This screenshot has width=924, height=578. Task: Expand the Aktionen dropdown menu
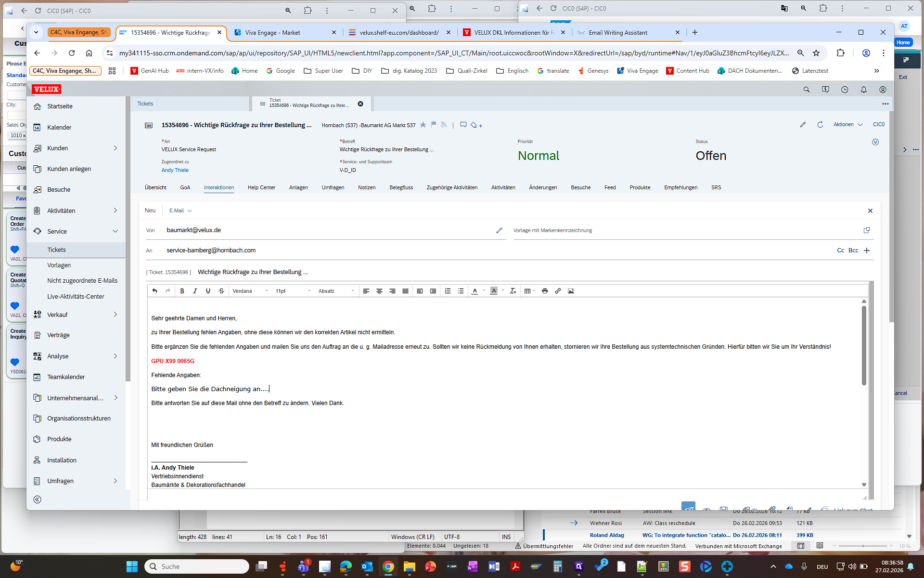click(848, 125)
